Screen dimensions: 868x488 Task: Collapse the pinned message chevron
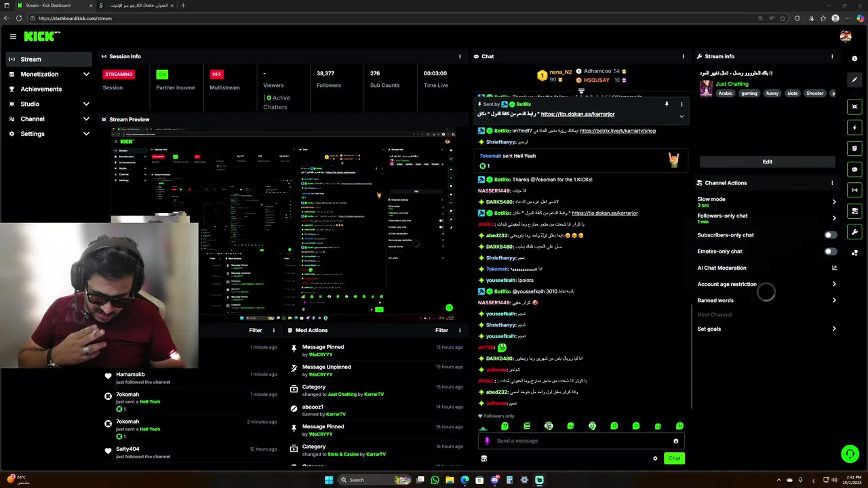tap(682, 117)
